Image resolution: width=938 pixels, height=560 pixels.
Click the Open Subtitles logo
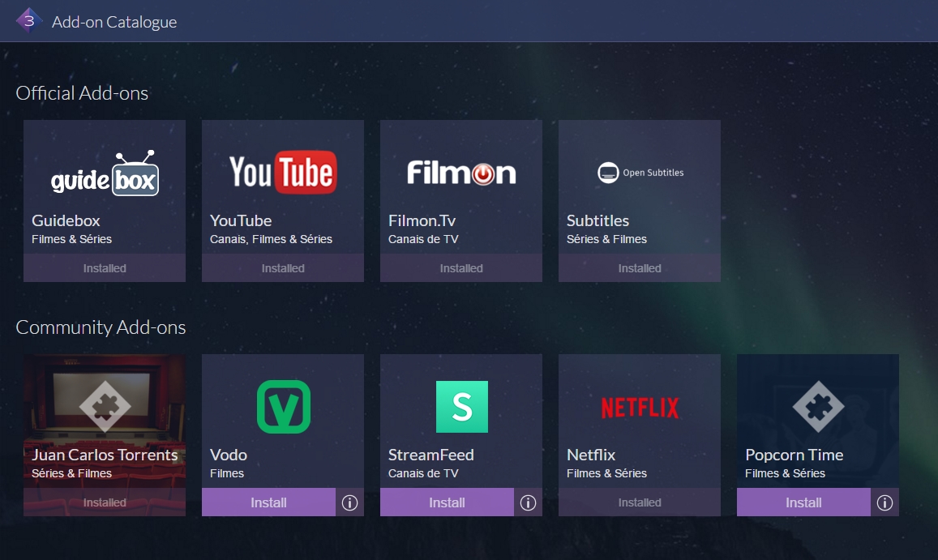(x=640, y=173)
